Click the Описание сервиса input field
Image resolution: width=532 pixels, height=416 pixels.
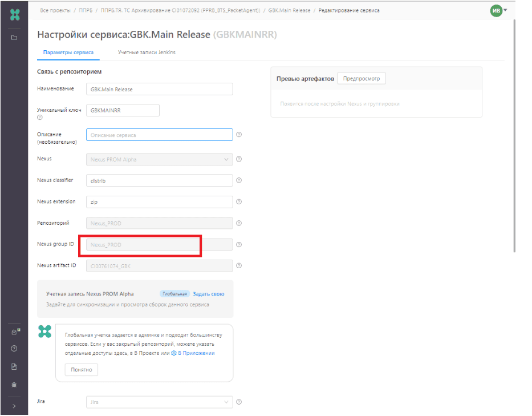click(159, 135)
